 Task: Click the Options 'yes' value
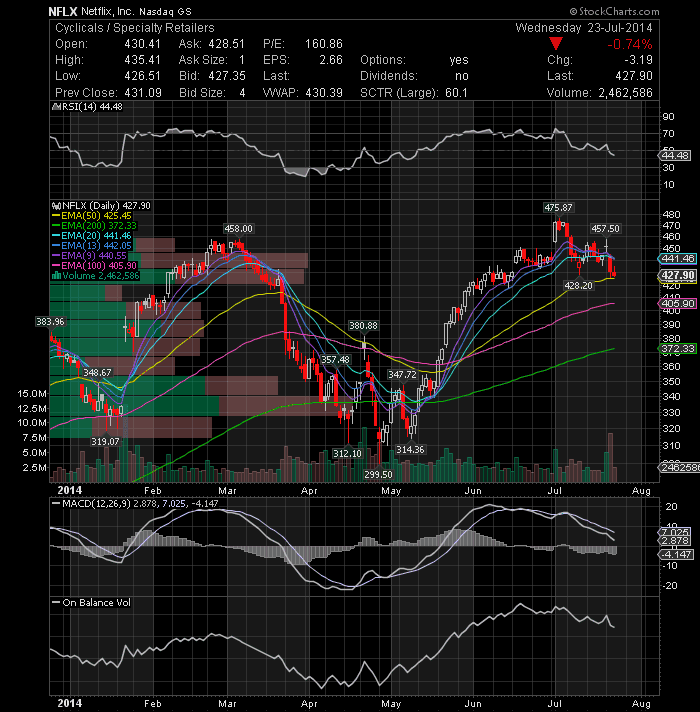[x=458, y=60]
